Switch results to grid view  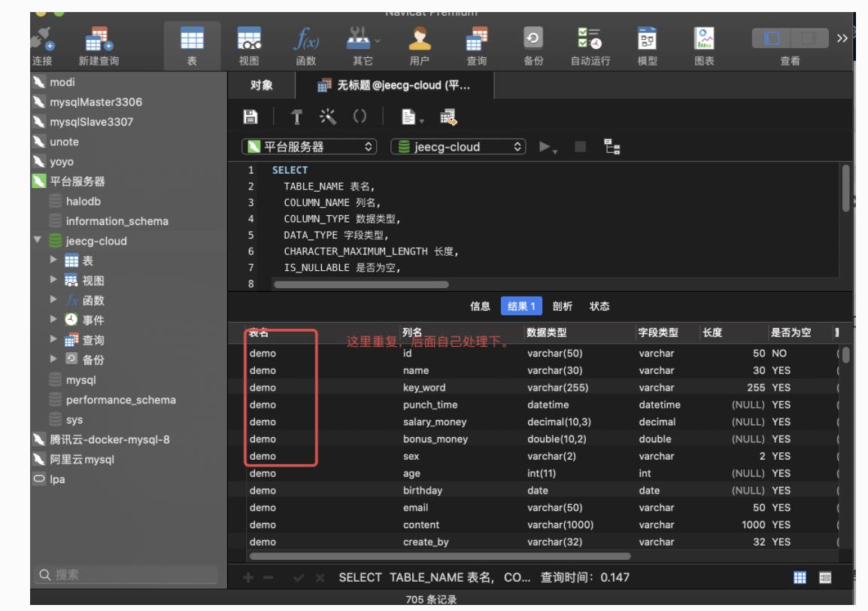tap(800, 578)
